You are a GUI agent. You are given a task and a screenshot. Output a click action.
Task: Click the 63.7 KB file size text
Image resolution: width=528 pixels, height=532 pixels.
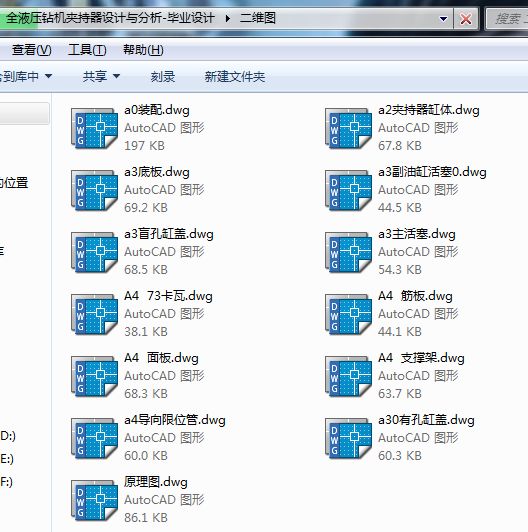[400, 394]
